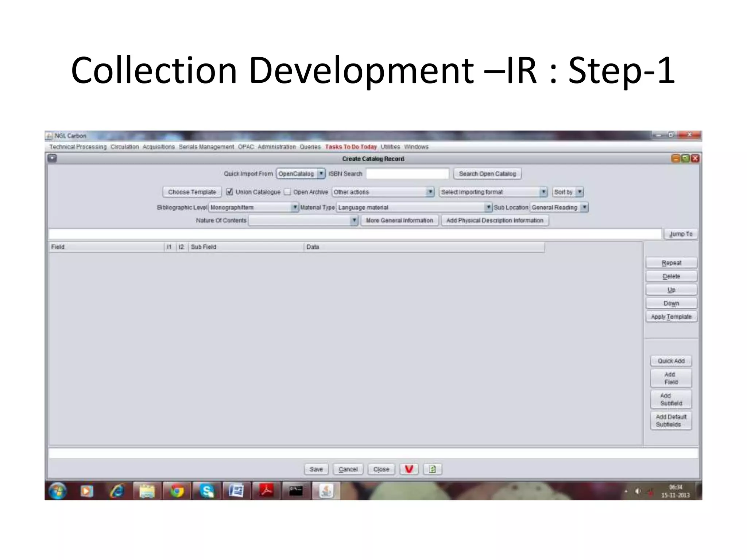Click Add Field button
The image size is (747, 560).
pyautogui.click(x=671, y=378)
